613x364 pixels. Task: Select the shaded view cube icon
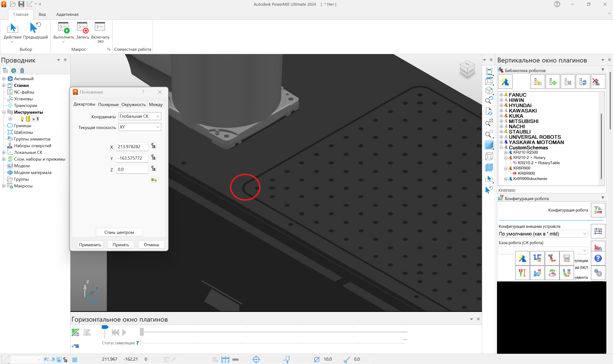tap(489, 145)
